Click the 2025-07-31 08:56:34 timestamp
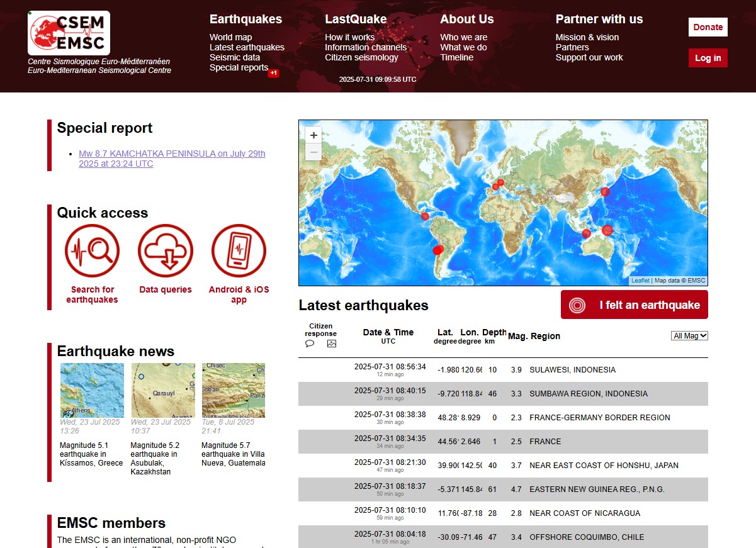 390,367
